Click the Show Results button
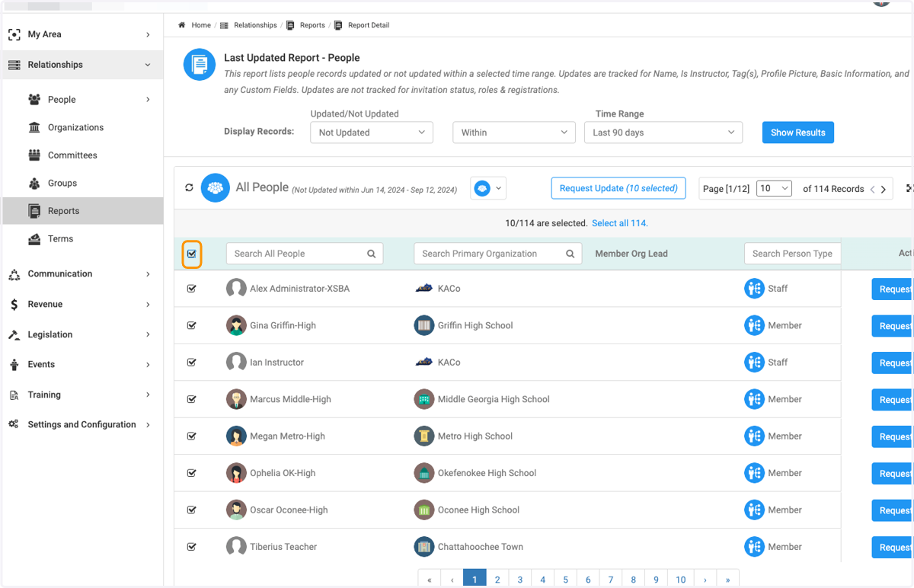 [798, 133]
